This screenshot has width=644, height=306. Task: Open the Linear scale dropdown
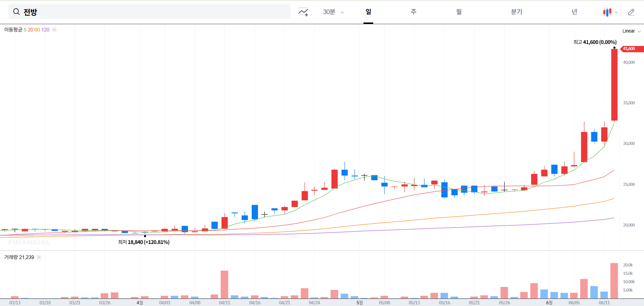pyautogui.click(x=632, y=31)
